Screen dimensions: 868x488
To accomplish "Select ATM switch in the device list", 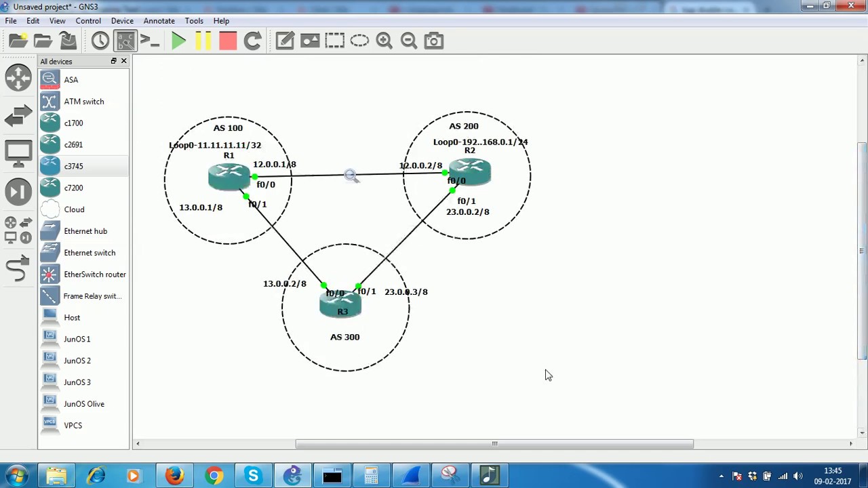I will pyautogui.click(x=83, y=102).
